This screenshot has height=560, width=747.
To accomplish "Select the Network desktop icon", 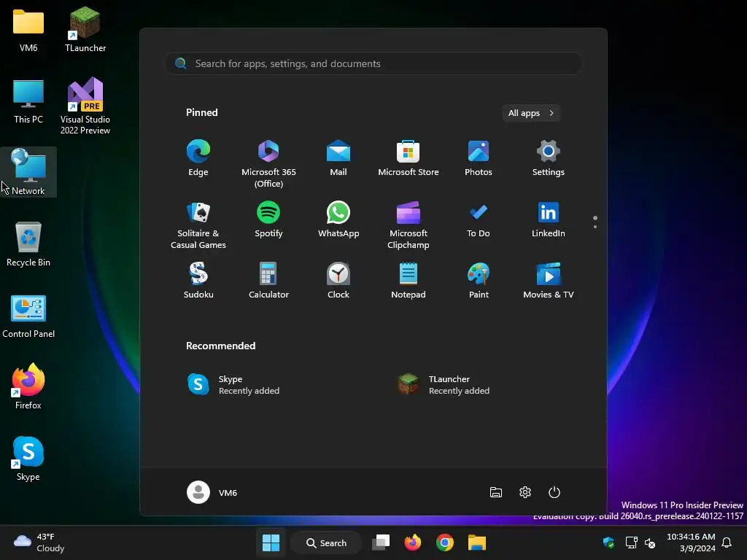I will (28, 172).
